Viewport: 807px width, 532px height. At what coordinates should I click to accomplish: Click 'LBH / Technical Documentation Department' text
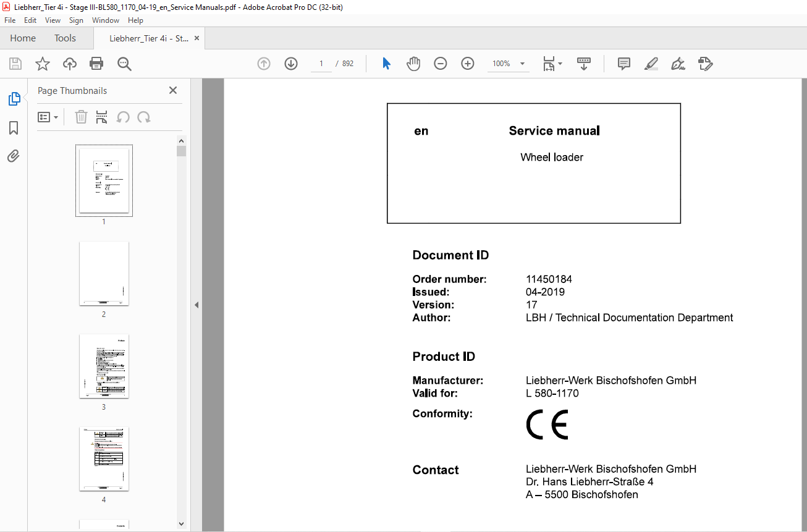(629, 318)
